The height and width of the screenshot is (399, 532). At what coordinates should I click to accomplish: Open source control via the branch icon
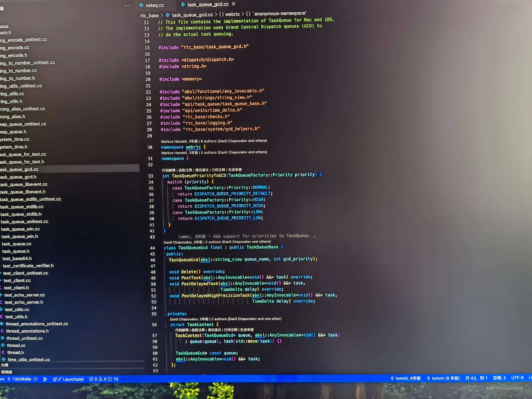(9, 379)
